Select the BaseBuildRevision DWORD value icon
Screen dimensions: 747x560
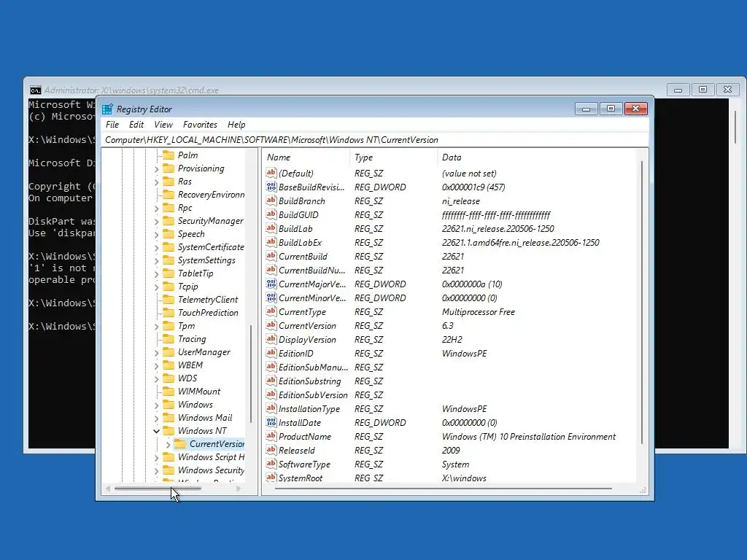point(271,187)
